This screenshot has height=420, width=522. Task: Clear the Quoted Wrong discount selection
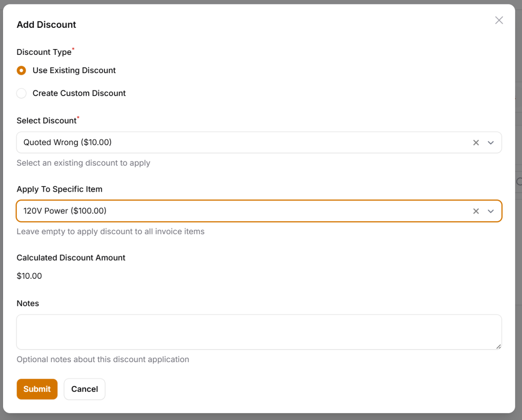click(x=476, y=143)
